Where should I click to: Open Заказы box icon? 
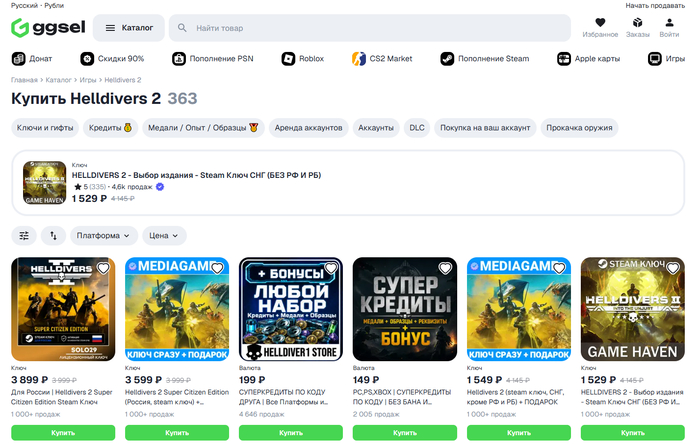coord(638,22)
